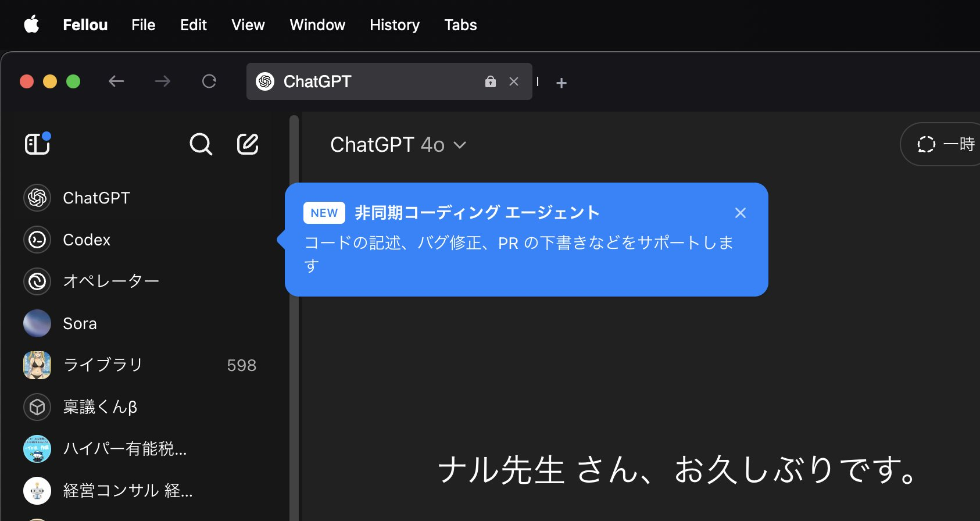
Task: Reload the page
Action: coord(209,81)
